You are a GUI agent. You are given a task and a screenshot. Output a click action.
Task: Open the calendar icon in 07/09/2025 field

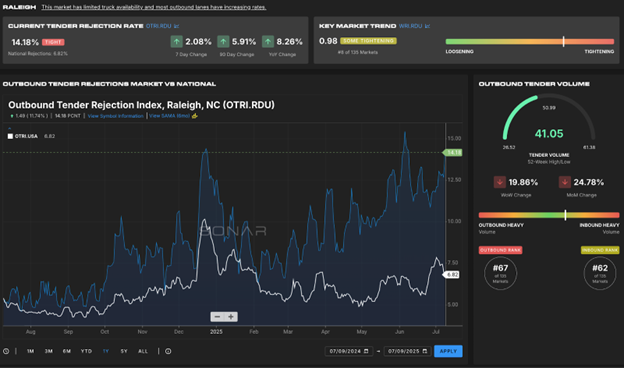pos(425,351)
